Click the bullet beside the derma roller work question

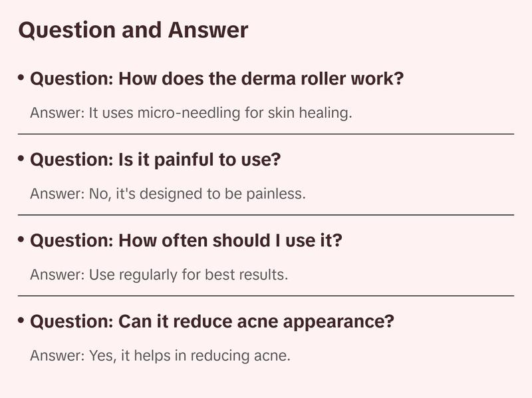[21, 77]
